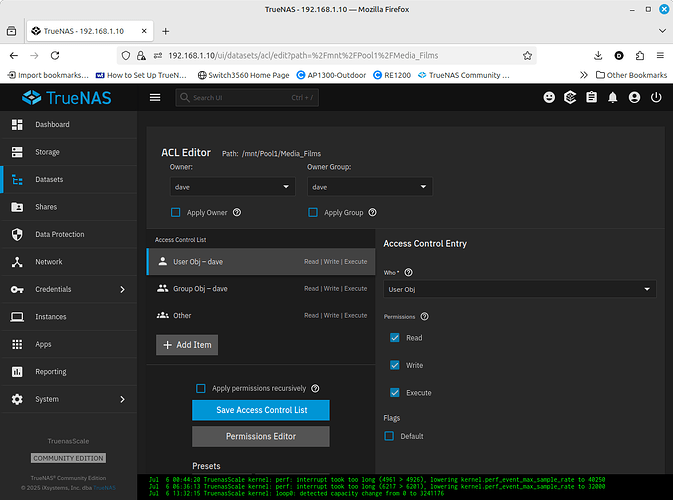The width and height of the screenshot is (673, 500).
Task: Show help for Apply Group
Action: (x=373, y=212)
